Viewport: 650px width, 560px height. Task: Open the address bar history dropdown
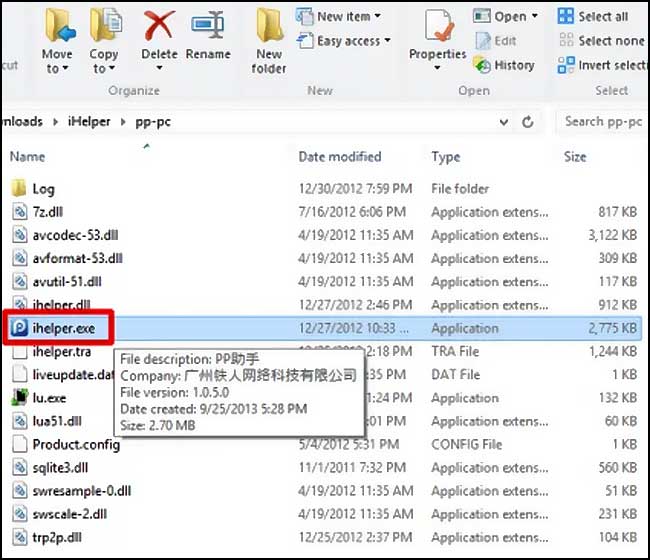point(504,122)
